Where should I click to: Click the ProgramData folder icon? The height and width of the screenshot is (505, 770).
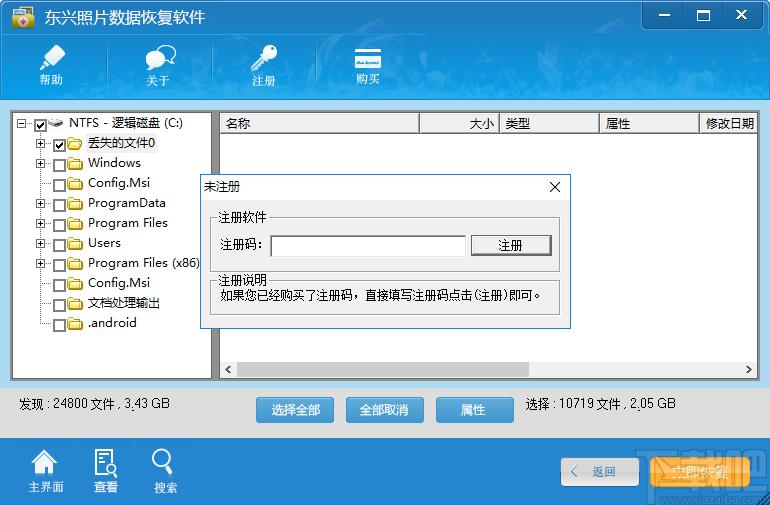point(75,203)
